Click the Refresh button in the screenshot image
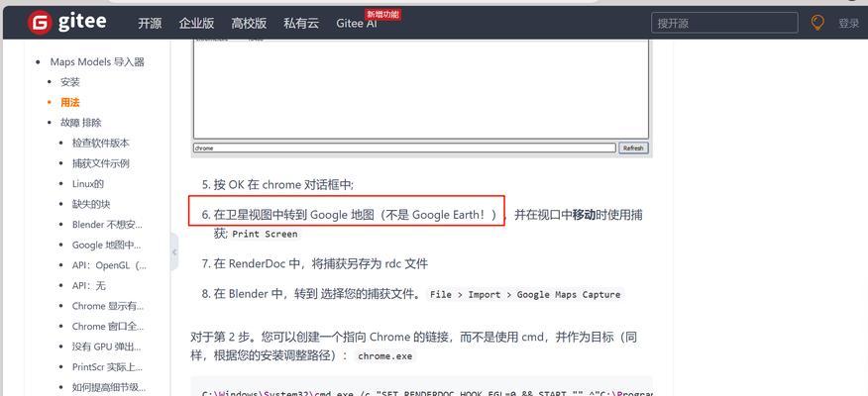The width and height of the screenshot is (868, 396). click(x=633, y=148)
